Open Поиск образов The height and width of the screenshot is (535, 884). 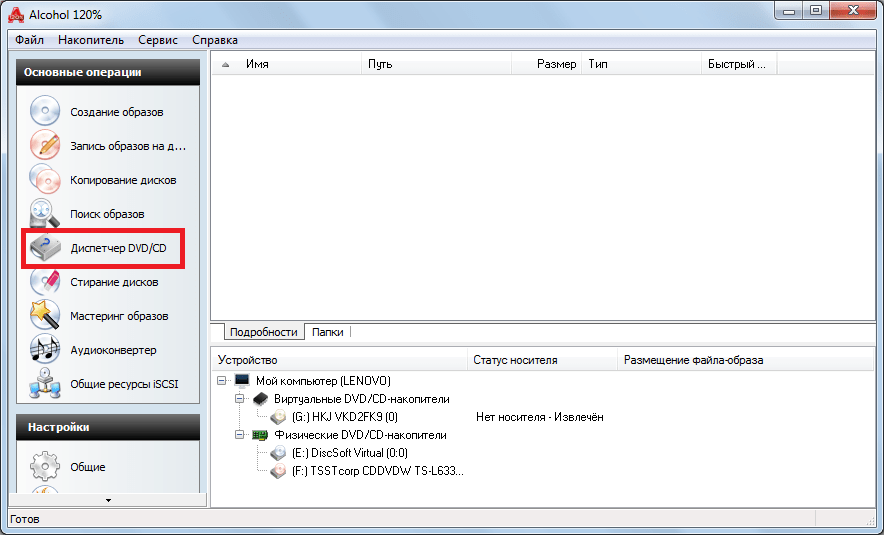click(x=107, y=214)
